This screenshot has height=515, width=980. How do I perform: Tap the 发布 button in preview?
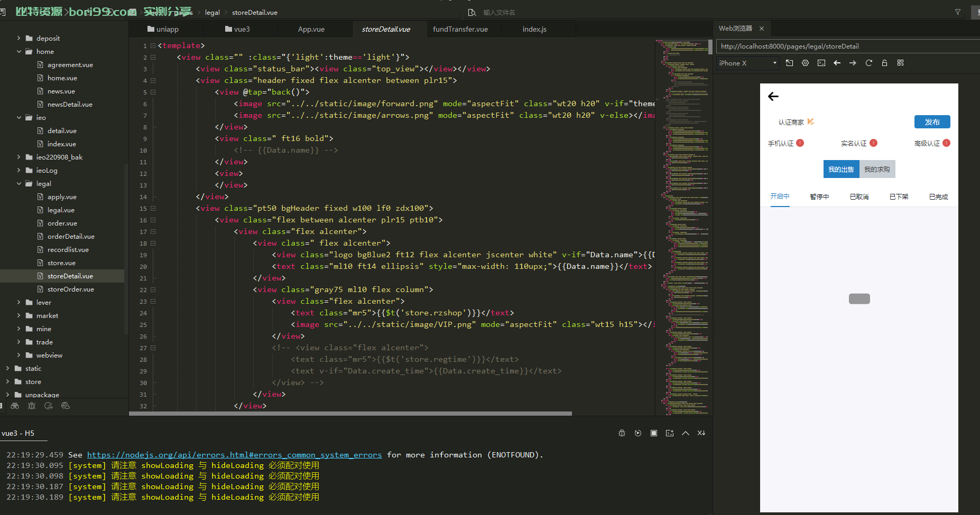click(932, 122)
